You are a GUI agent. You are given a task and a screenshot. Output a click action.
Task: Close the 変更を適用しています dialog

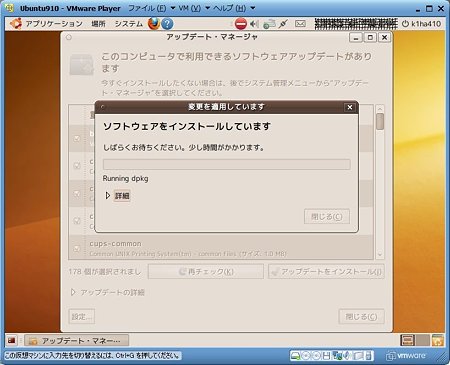(x=350, y=107)
